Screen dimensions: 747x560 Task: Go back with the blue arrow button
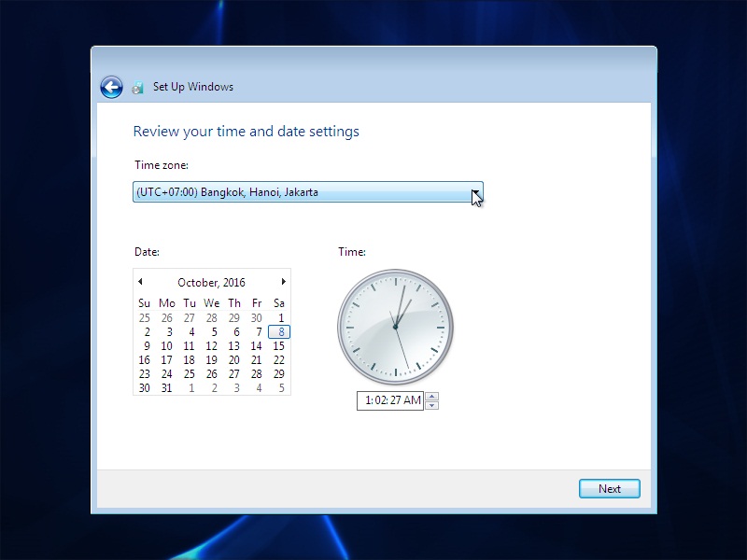[111, 87]
